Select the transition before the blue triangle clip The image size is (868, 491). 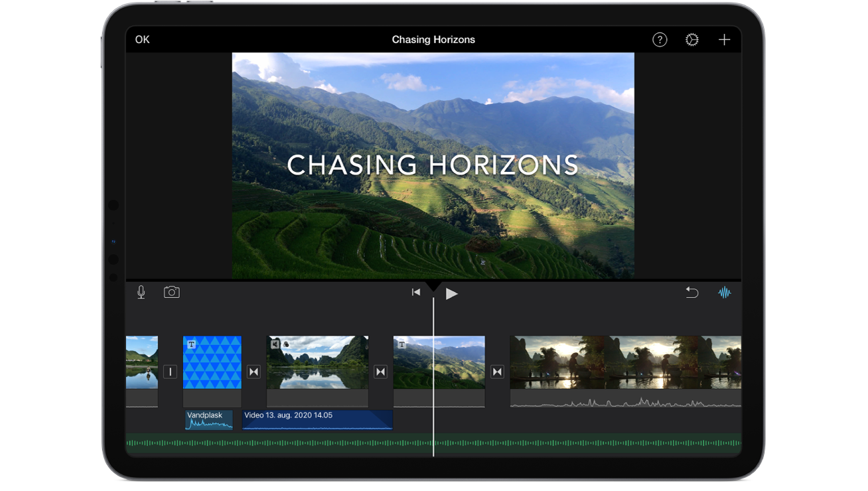tap(171, 372)
